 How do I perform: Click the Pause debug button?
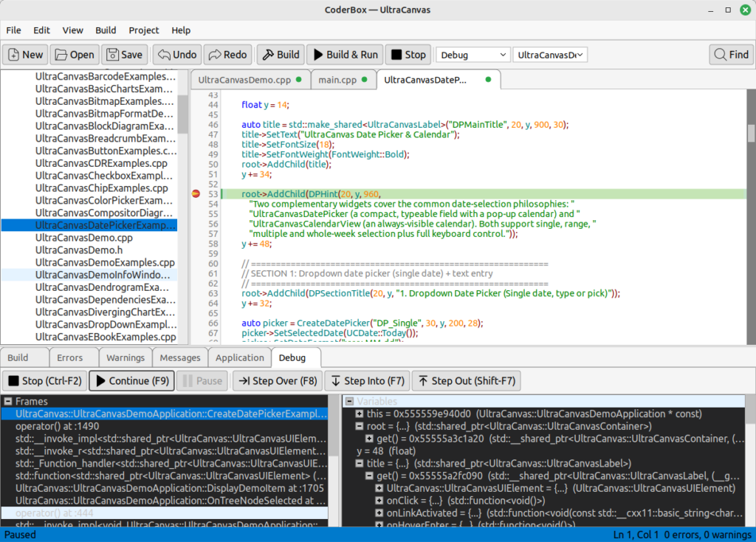[x=202, y=381]
